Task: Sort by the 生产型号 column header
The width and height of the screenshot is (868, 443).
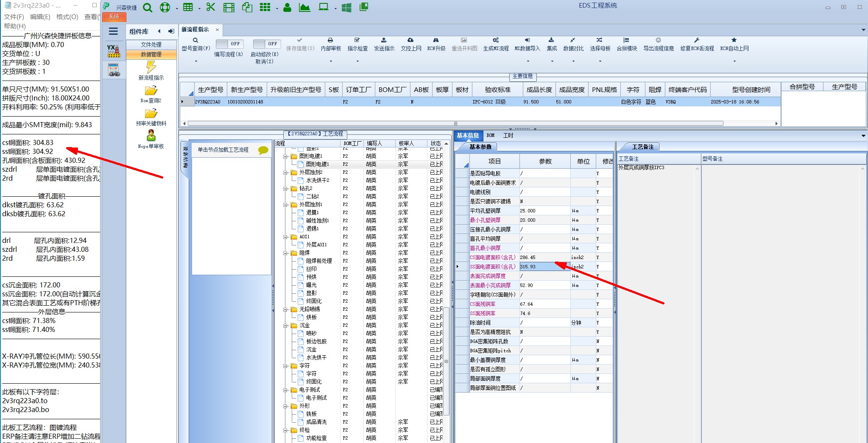Action: point(210,90)
